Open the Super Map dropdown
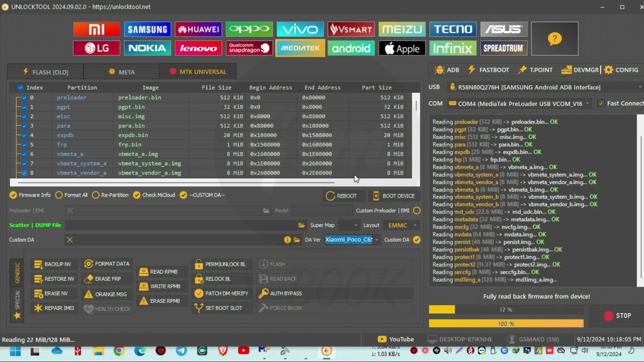Viewport: 644px width, 362px height. coord(348,225)
